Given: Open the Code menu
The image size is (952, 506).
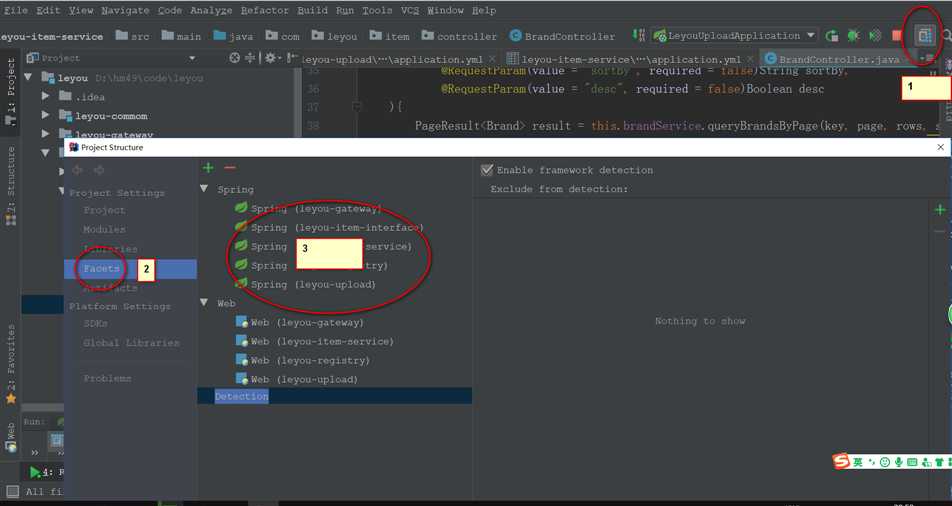Looking at the screenshot, I should (x=170, y=10).
